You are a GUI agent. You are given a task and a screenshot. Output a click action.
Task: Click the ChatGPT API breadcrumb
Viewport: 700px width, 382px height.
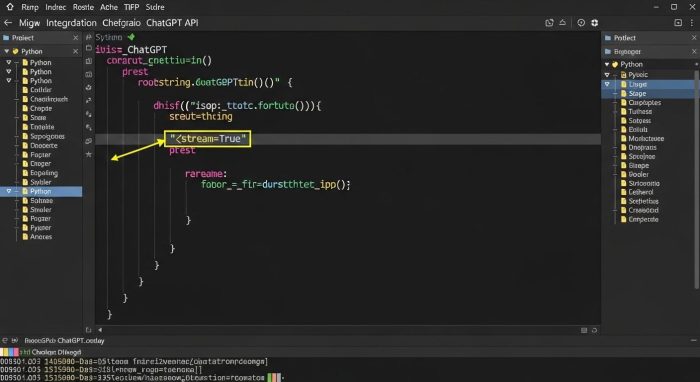(172, 23)
